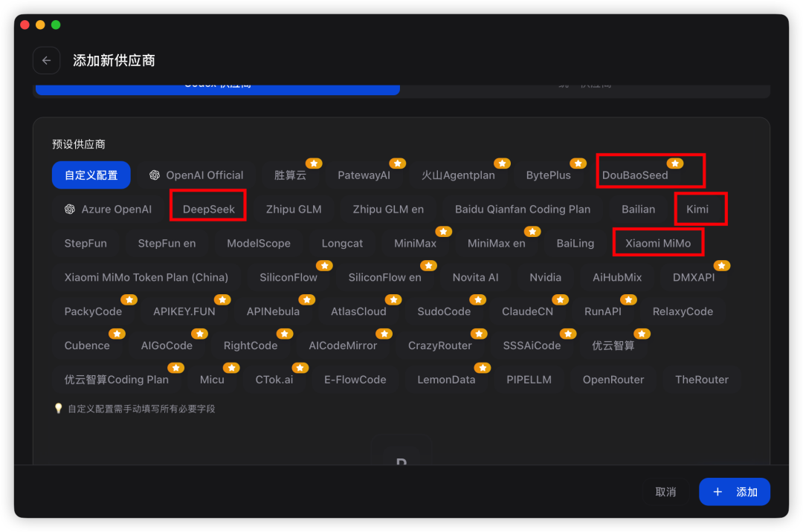Choose the Azure OpenAI preset

[x=108, y=210]
